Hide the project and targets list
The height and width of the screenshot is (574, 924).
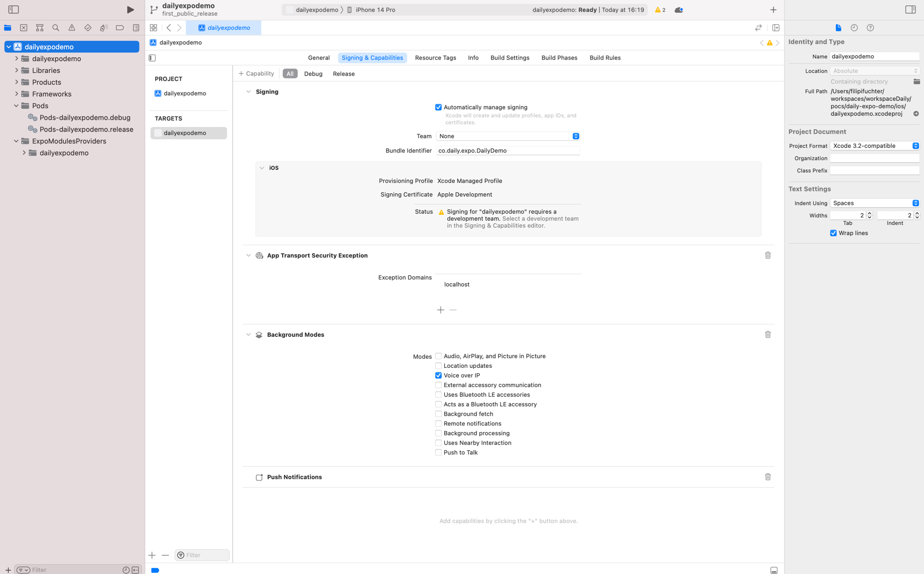click(152, 58)
